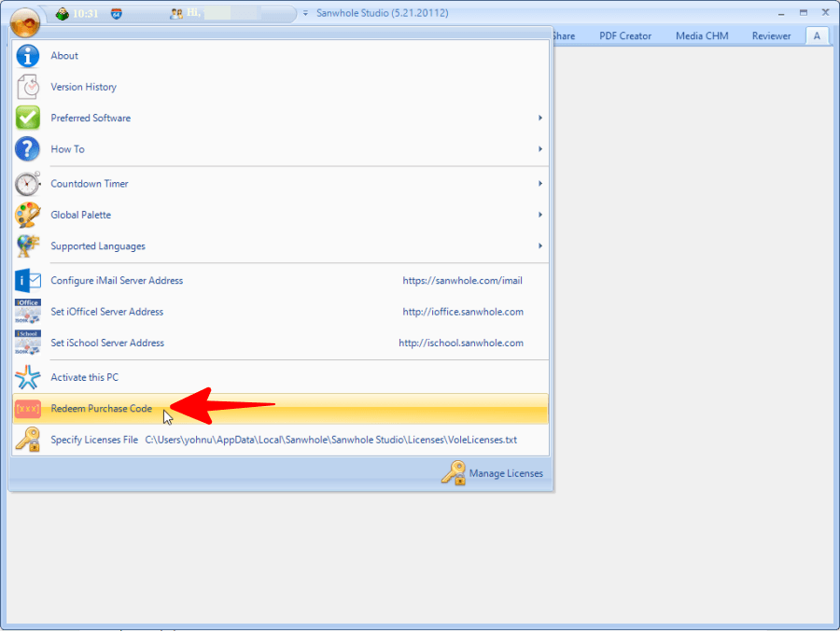Expand the Global Palette submenu arrow

(540, 215)
